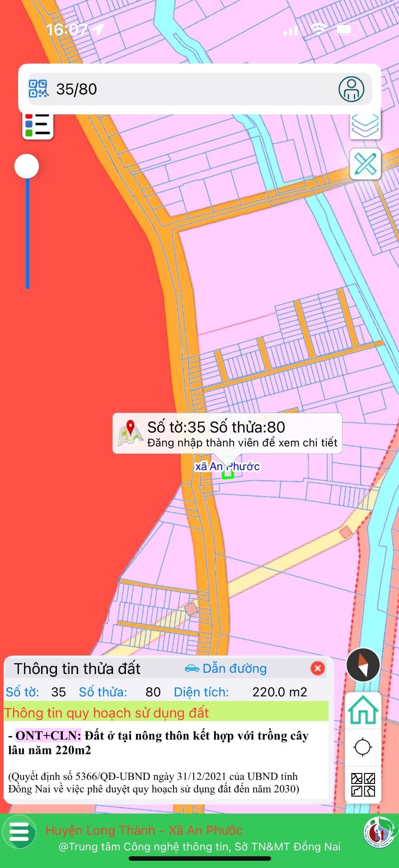399x868 pixels.
Task: Tap Đăng nhập thành viên login prompt
Action: click(242, 443)
